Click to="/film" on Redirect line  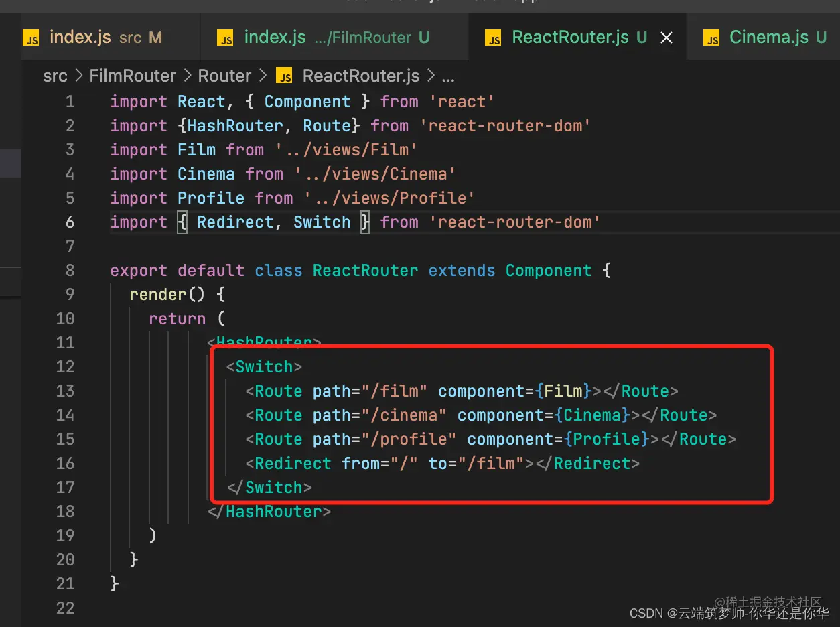coord(477,464)
